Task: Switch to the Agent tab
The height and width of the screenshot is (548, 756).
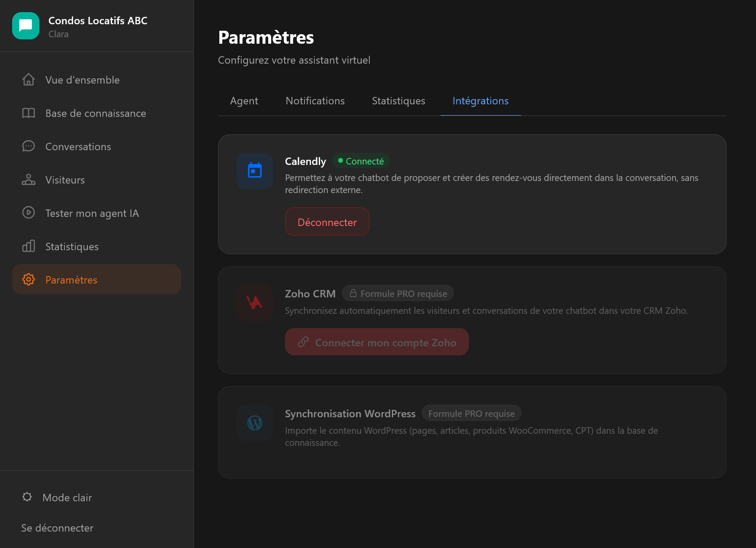Action: click(244, 101)
